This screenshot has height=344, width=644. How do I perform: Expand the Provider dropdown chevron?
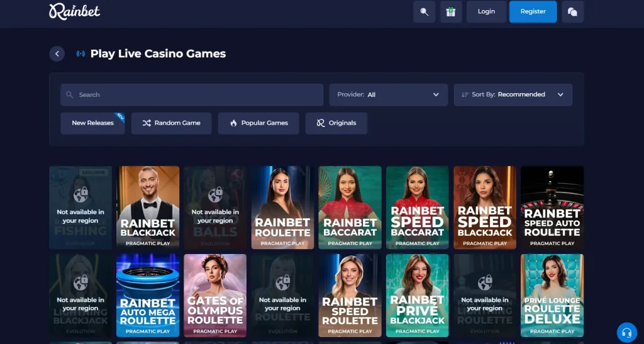(436, 95)
